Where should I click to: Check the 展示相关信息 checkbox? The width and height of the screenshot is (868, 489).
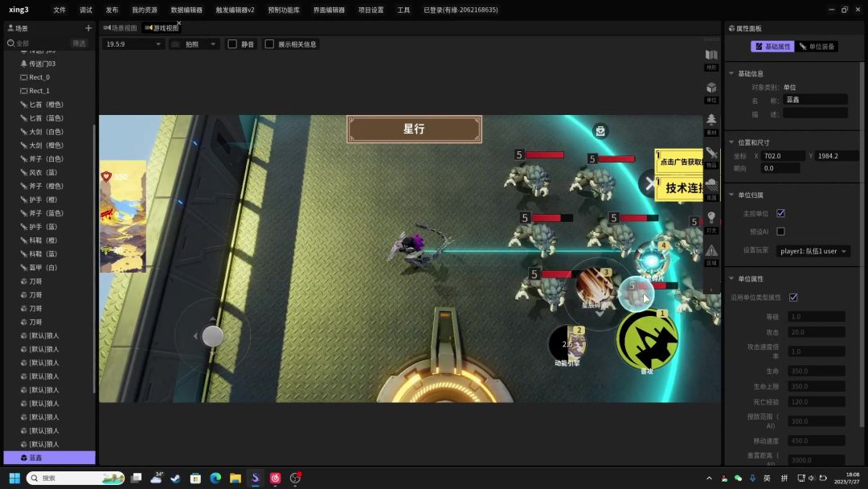[x=269, y=44]
